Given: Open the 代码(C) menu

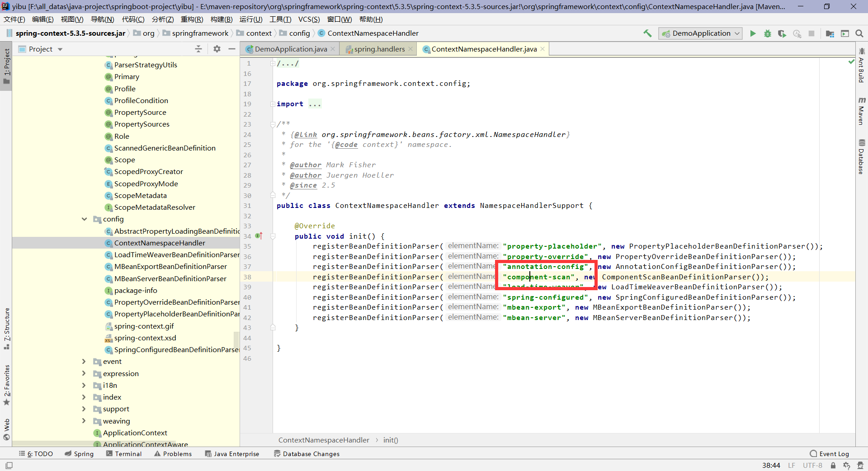Looking at the screenshot, I should tap(132, 19).
